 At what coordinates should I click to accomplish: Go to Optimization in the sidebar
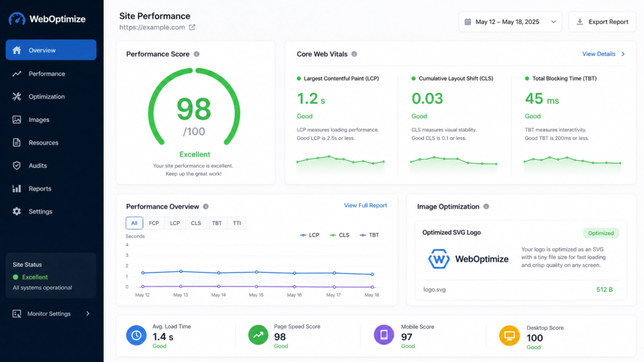(51, 96)
